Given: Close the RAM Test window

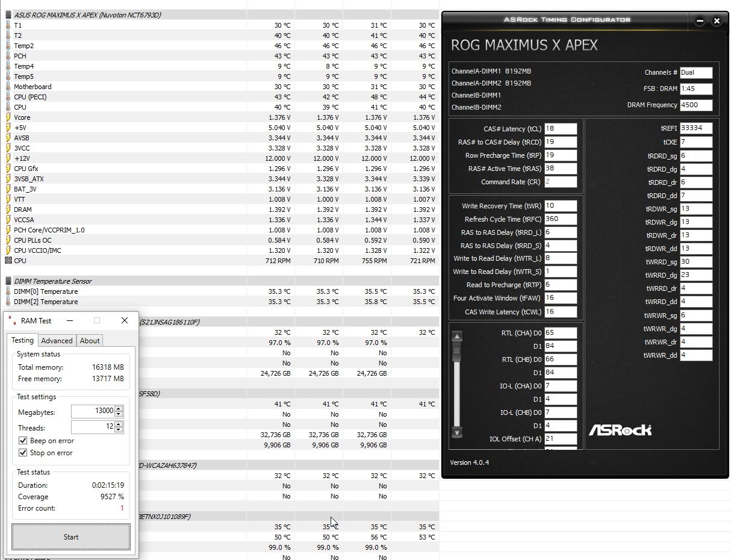Looking at the screenshot, I should coord(125,320).
